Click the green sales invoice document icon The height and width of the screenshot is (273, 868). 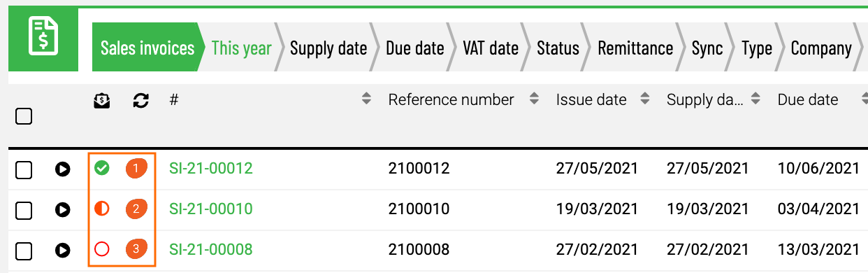[43, 37]
